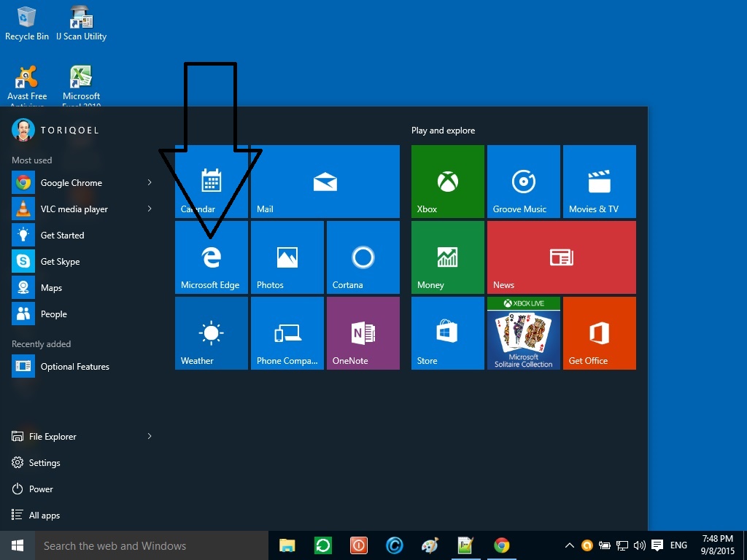Click the taskbar clock and date

[x=717, y=545]
